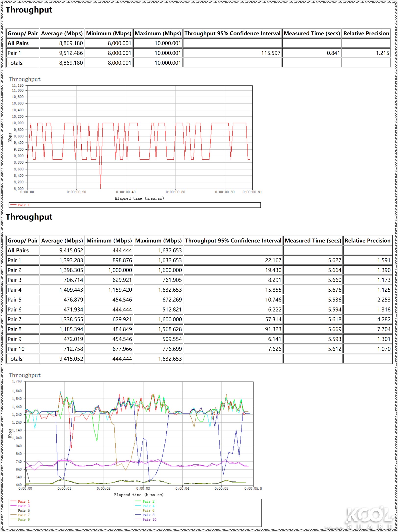Click the relative precision value 2.253
The width and height of the screenshot is (398, 532).
coord(384,299)
